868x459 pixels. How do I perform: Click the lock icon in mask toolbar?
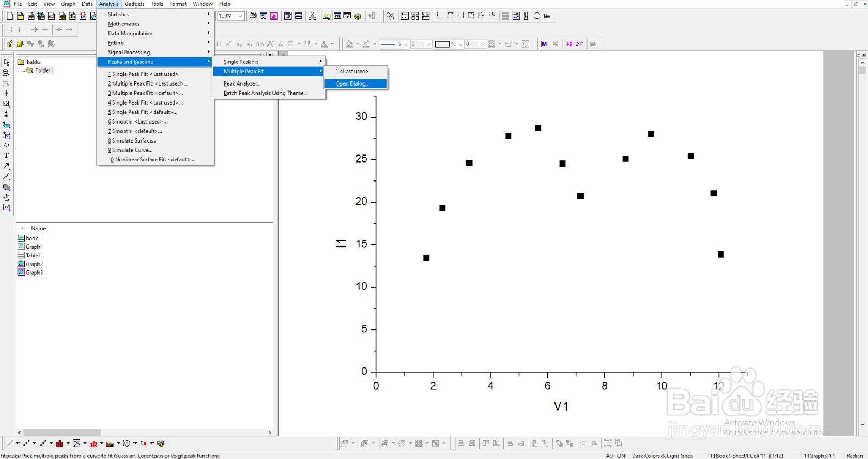[x=593, y=44]
